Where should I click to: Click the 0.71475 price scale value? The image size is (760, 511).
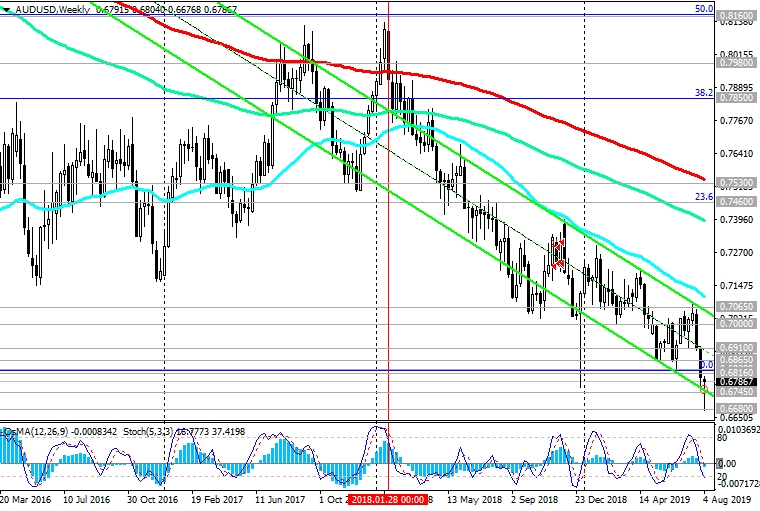[x=737, y=286]
